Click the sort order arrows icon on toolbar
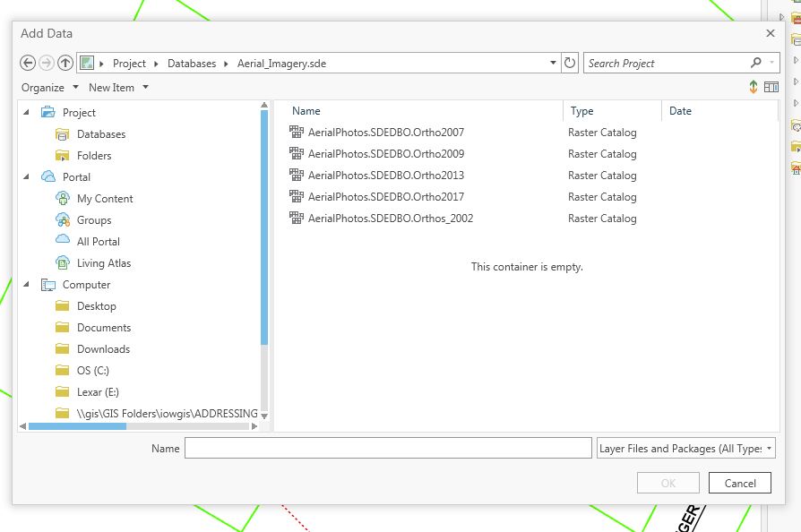Image resolution: width=801 pixels, height=532 pixels. pos(754,87)
